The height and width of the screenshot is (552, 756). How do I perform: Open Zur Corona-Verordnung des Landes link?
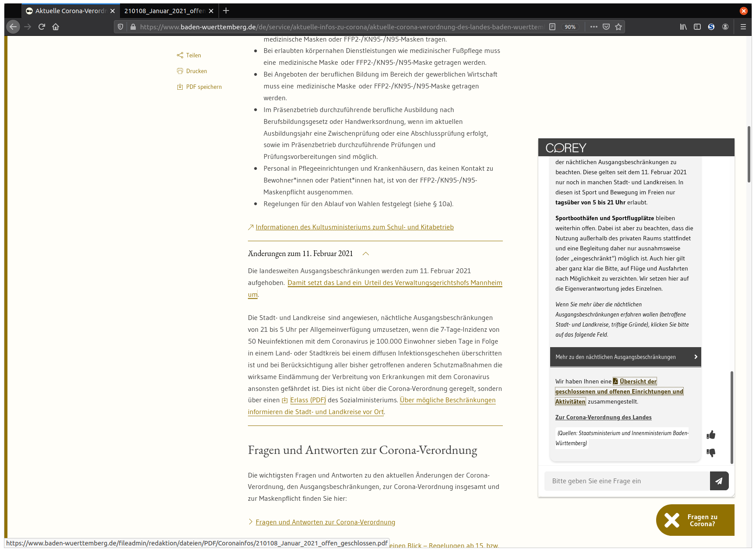click(x=603, y=417)
